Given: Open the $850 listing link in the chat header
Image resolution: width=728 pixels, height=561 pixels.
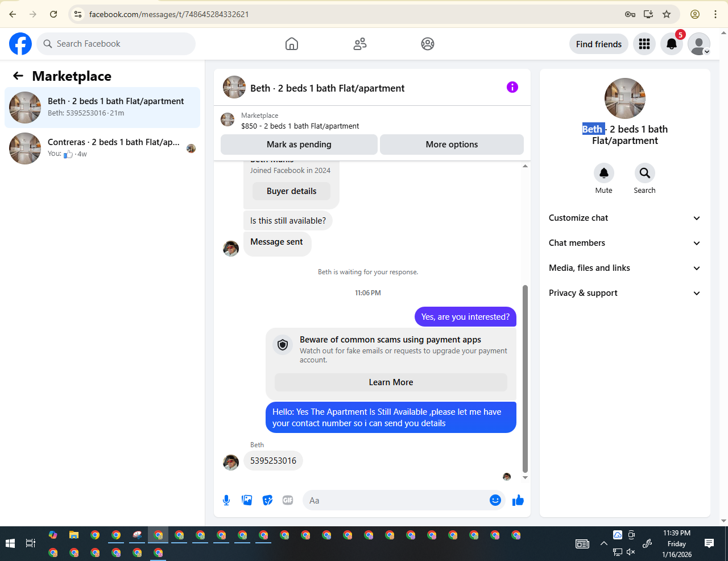Looking at the screenshot, I should (x=300, y=126).
